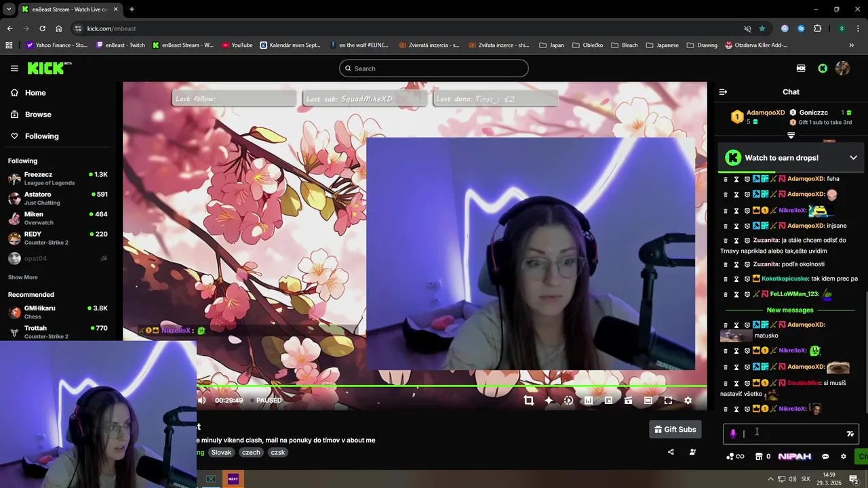This screenshot has width=868, height=488.
Task: Jump to New messages in chat
Action: click(790, 310)
